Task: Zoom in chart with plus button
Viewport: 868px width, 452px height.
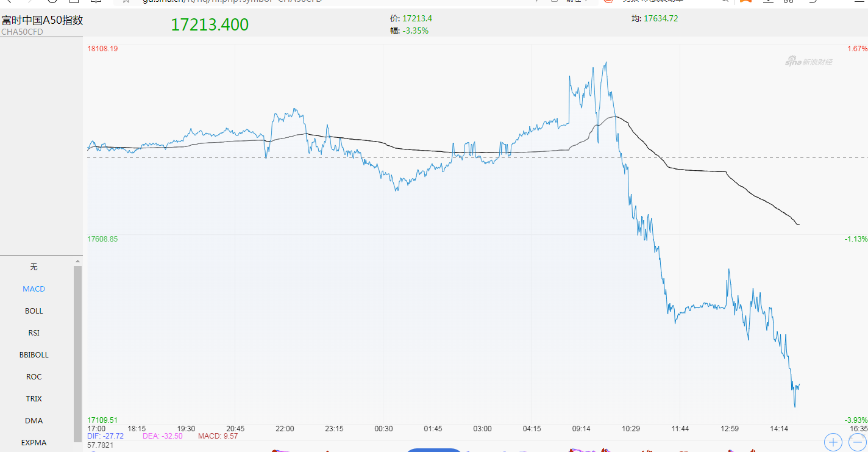Action: coord(833,442)
